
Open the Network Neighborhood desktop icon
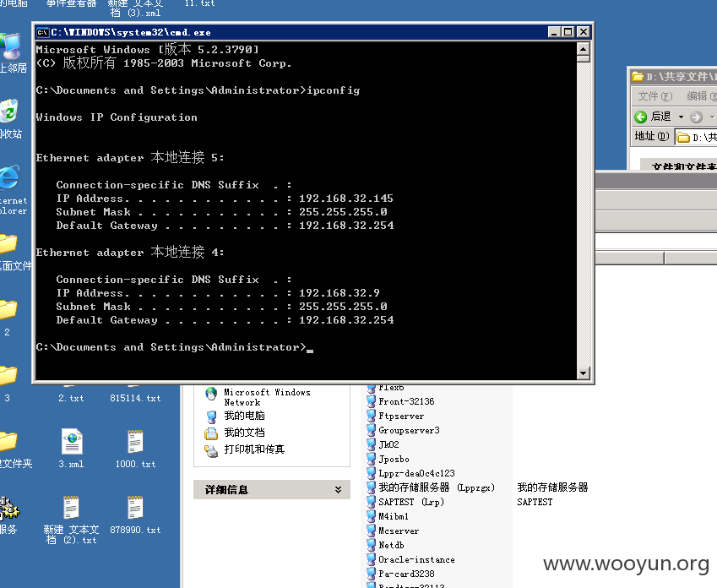click(x=10, y=46)
